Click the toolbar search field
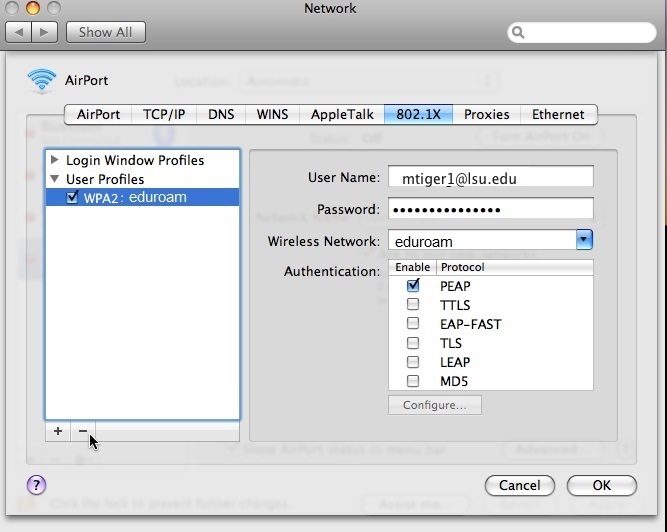Viewport: 667px width, 532px height. click(x=581, y=32)
